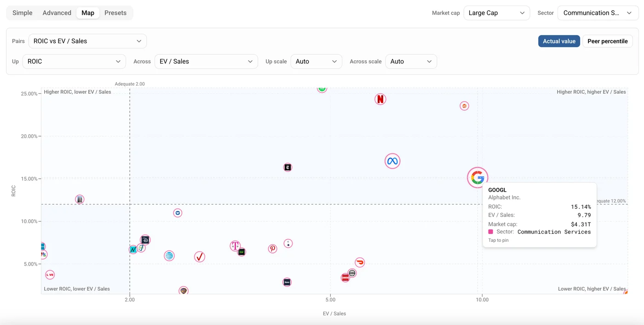The image size is (644, 325).
Task: Click the $4.31T market cap value
Action: [581, 224]
